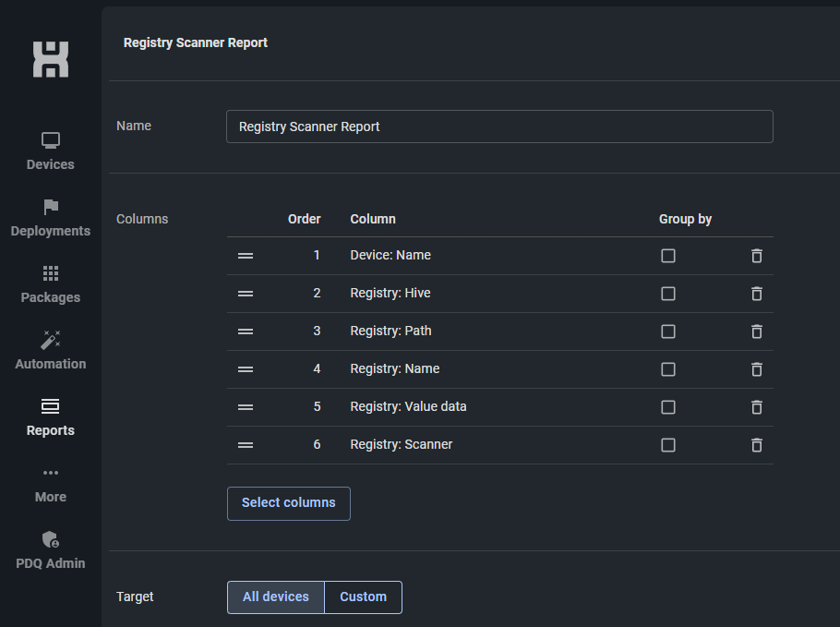The width and height of the screenshot is (840, 627).
Task: Check Group by for Registry: Name
Action: [668, 369]
